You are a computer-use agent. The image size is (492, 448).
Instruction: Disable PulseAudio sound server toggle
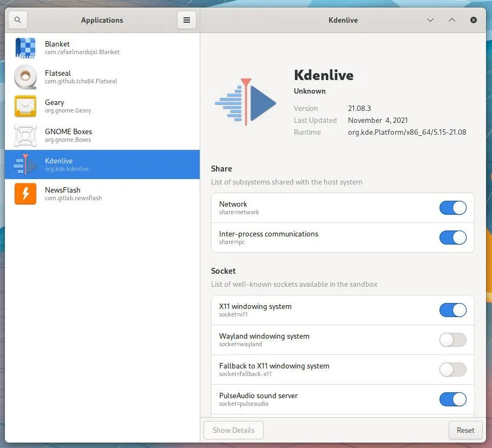[x=452, y=400]
